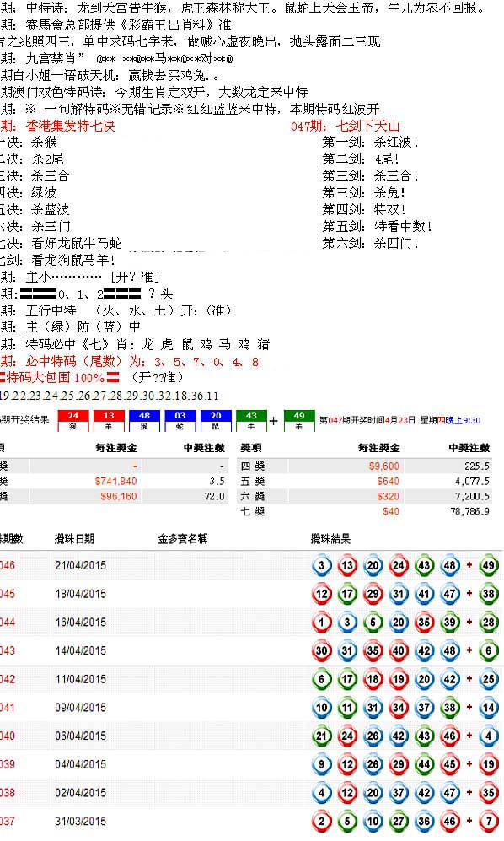
Task: Click the red 24 result box
Action: pos(73,420)
